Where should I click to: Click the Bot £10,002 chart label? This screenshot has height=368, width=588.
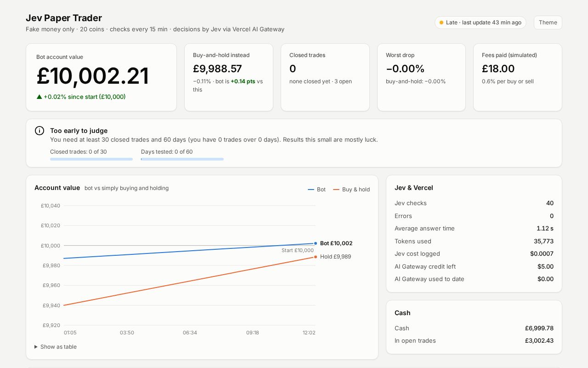336,243
